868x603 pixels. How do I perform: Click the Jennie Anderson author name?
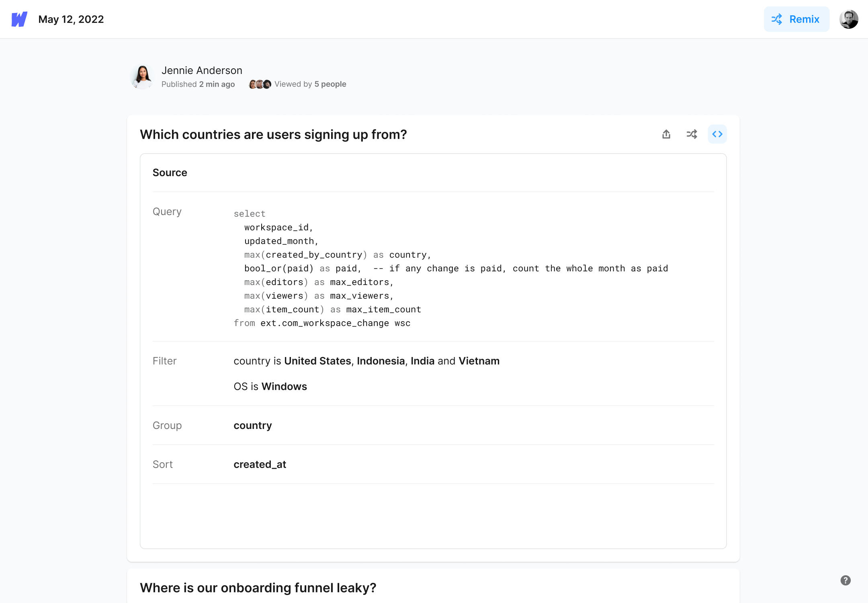[202, 70]
